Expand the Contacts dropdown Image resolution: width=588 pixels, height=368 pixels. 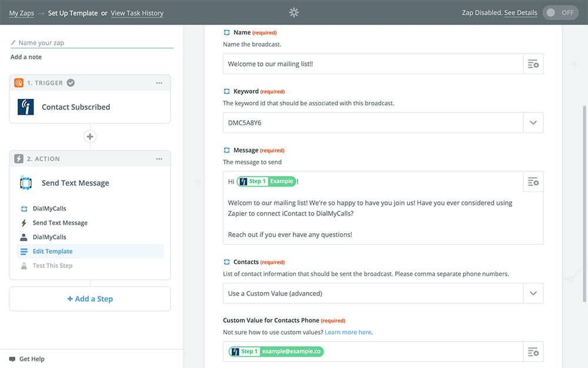click(x=533, y=293)
